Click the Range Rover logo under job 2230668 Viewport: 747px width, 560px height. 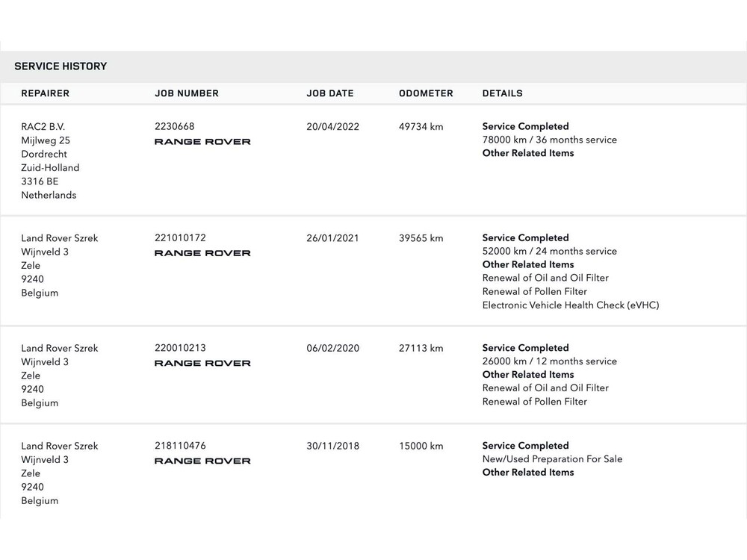[x=202, y=142]
